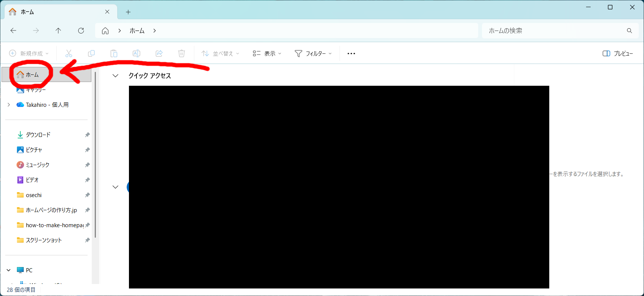This screenshot has height=296, width=644.
Task: Open a new tab with plus button
Action: pyautogui.click(x=128, y=12)
